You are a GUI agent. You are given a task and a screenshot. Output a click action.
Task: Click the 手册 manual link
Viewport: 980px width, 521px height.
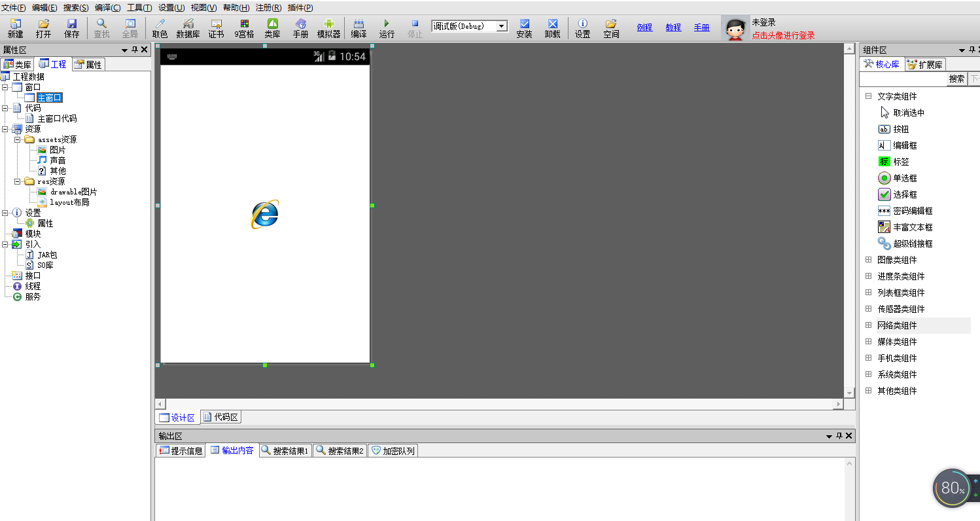701,27
